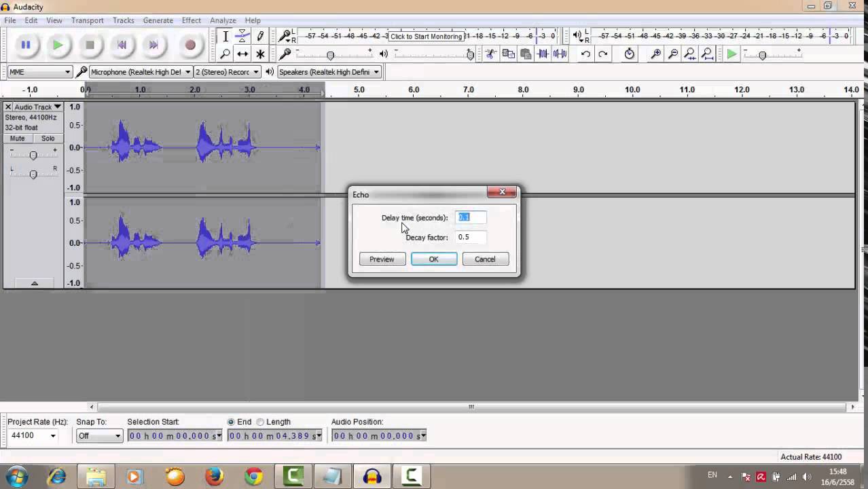The height and width of the screenshot is (489, 868).
Task: Click the Silence audio icon
Action: pos(560,54)
